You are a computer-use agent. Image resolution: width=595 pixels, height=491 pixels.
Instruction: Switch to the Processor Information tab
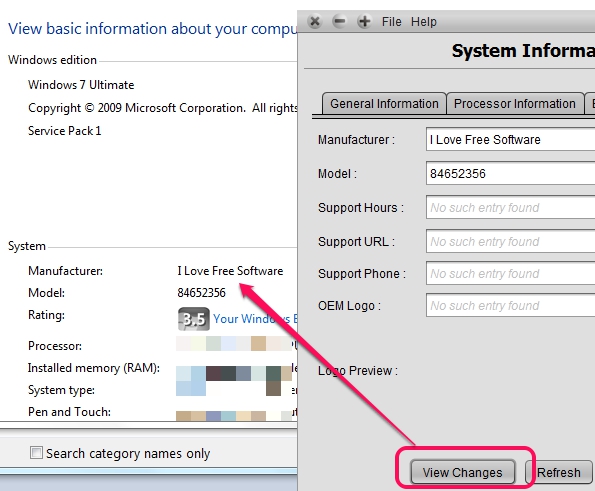click(x=515, y=103)
